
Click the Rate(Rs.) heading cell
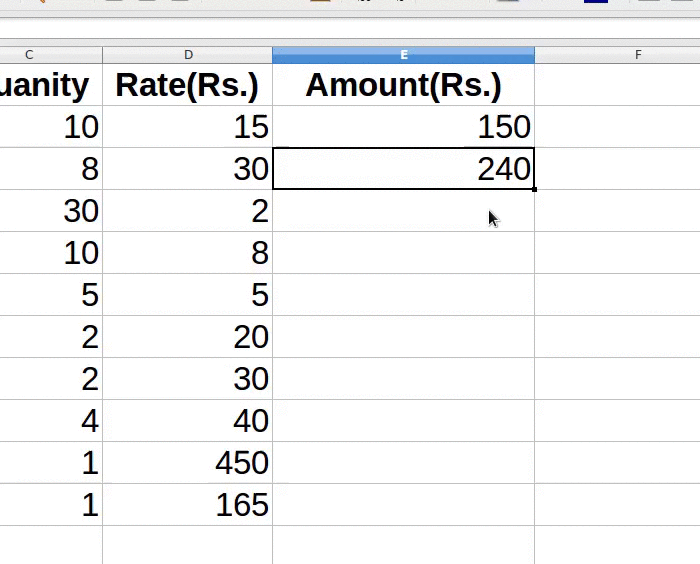[x=187, y=86]
